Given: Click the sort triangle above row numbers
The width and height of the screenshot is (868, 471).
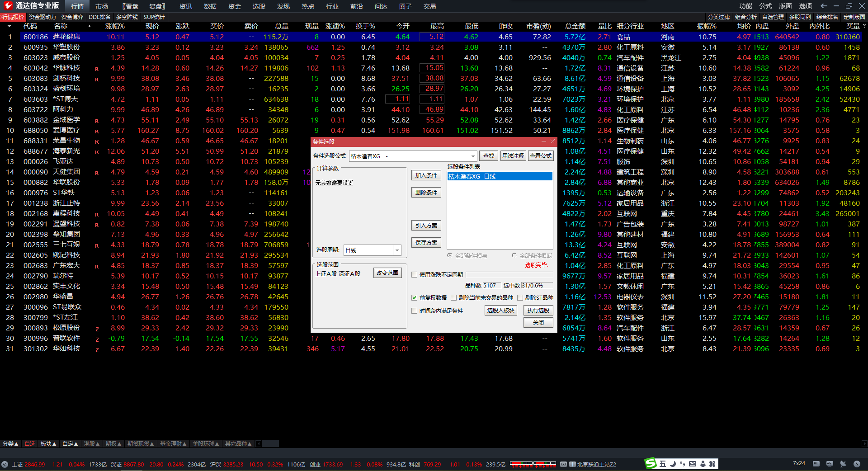Looking at the screenshot, I should [x=9, y=26].
